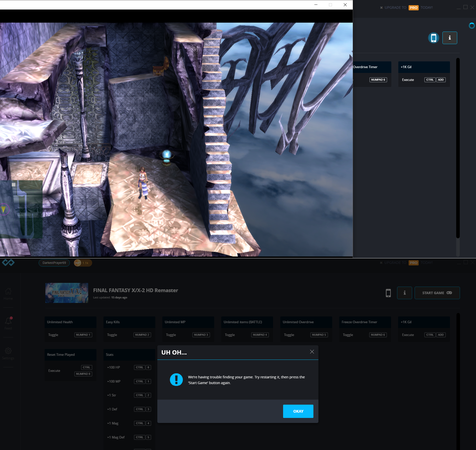Click the NUMPAD 4 hotkey box

coord(260,335)
